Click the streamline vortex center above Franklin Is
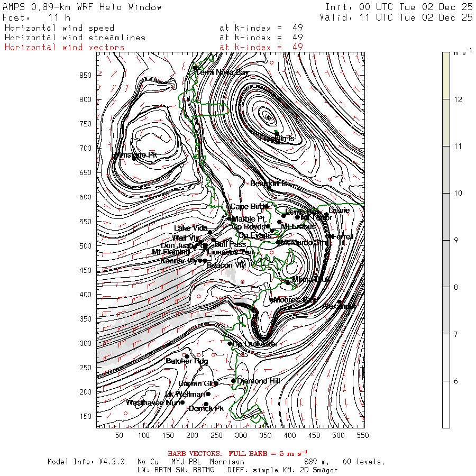 coord(268,117)
